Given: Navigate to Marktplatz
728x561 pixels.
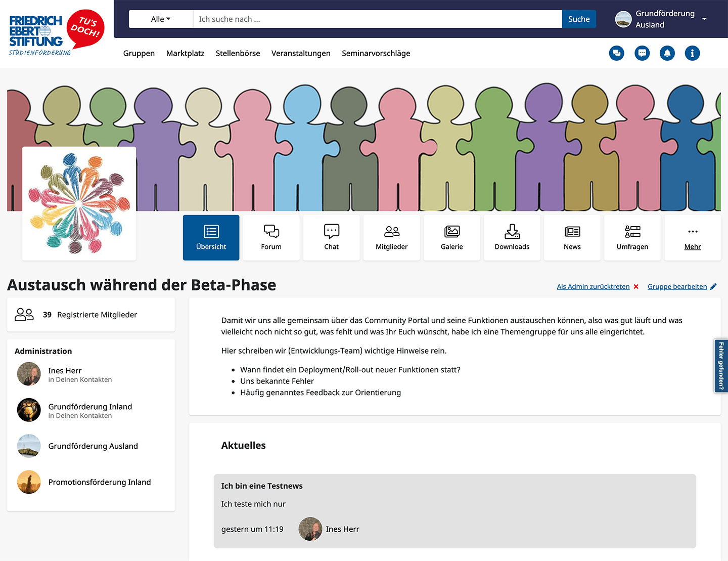Looking at the screenshot, I should 185,53.
